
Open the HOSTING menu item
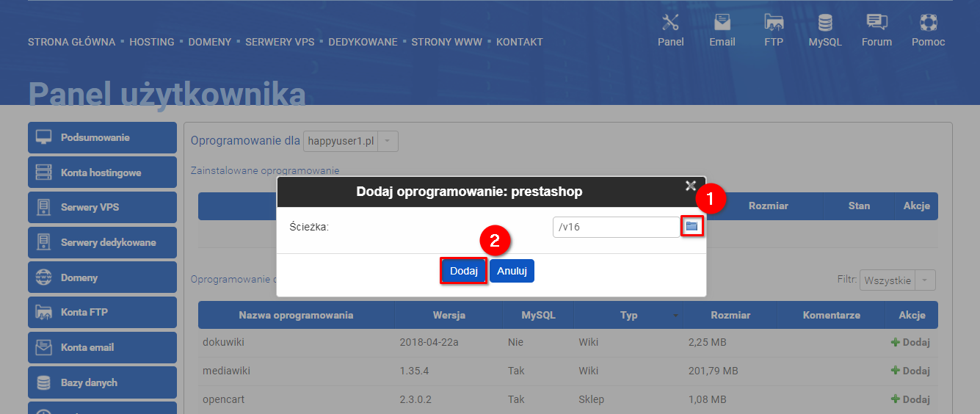tap(152, 42)
